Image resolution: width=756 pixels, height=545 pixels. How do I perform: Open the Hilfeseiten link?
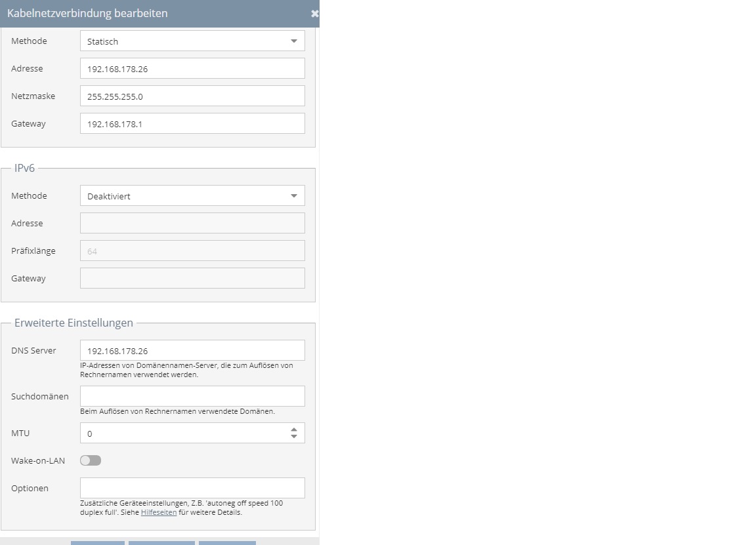[x=159, y=512]
